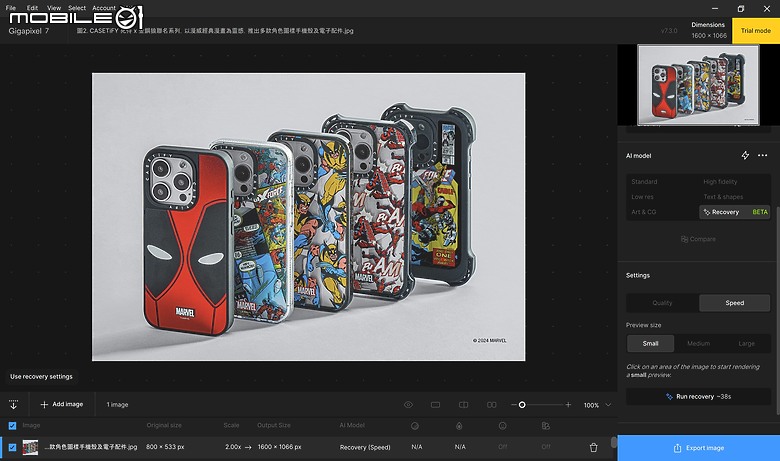This screenshot has height=461, width=780.
Task: Set preview size to Large
Action: [746, 344]
